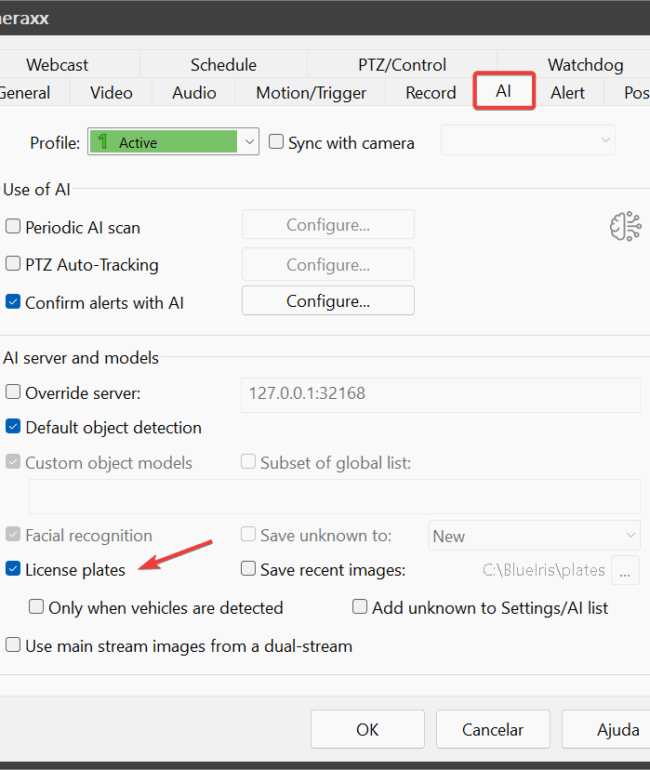Uncheck Confirm alerts with AI
The image size is (650, 770).
13,302
